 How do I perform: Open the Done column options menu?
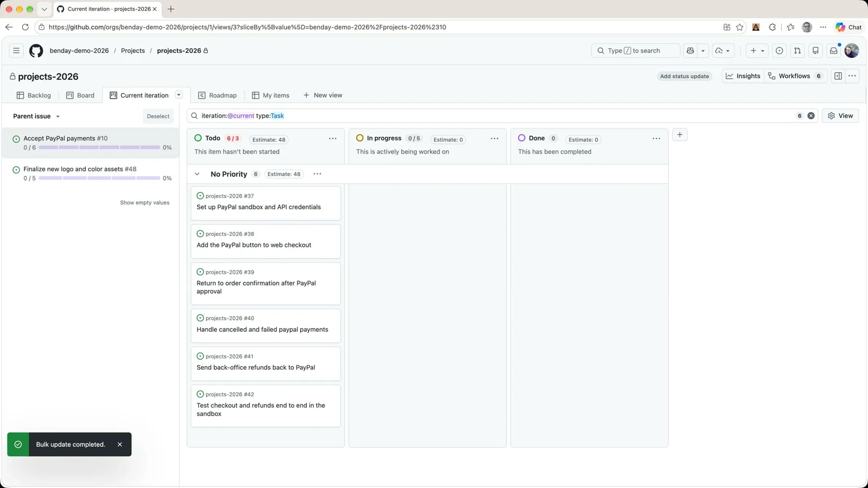[x=656, y=139]
